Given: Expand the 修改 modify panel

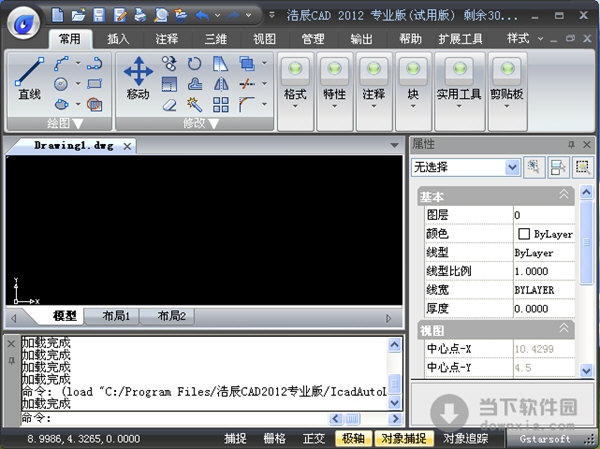Looking at the screenshot, I should click(201, 123).
